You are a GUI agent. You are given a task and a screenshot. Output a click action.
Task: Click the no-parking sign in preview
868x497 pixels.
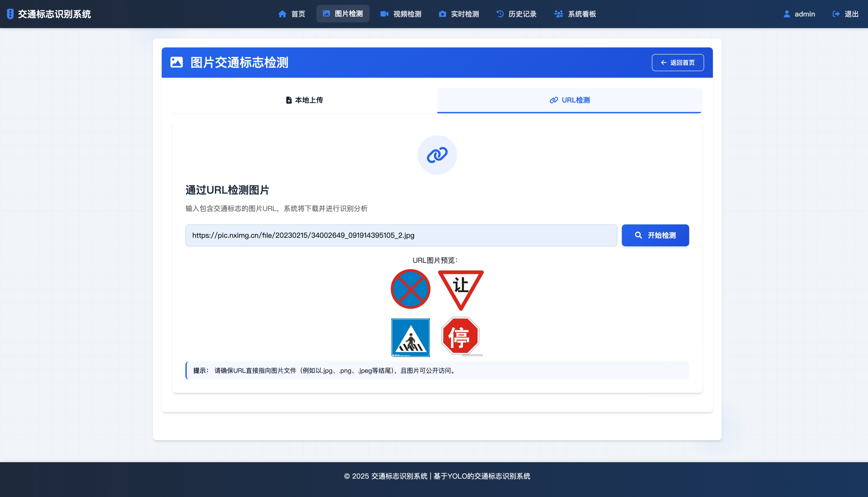410,289
